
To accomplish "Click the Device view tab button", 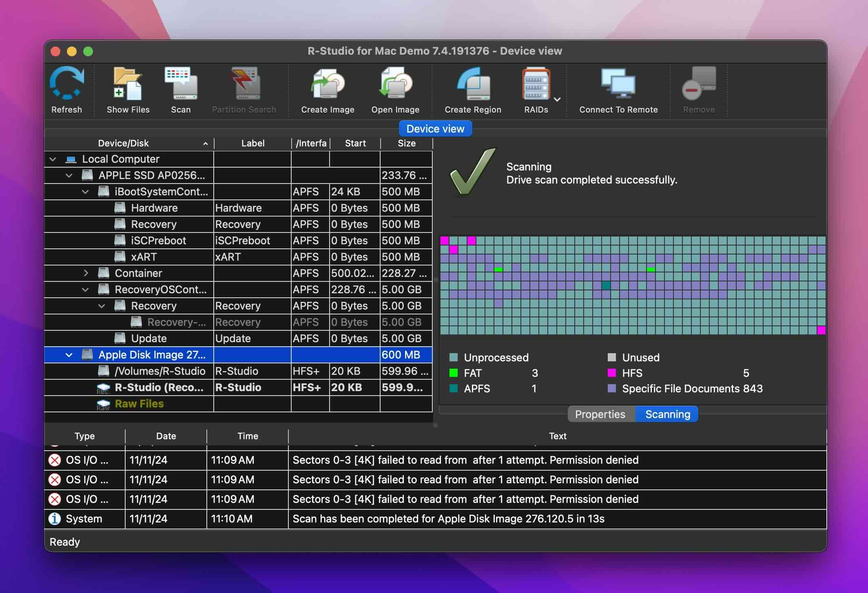I will tap(435, 129).
